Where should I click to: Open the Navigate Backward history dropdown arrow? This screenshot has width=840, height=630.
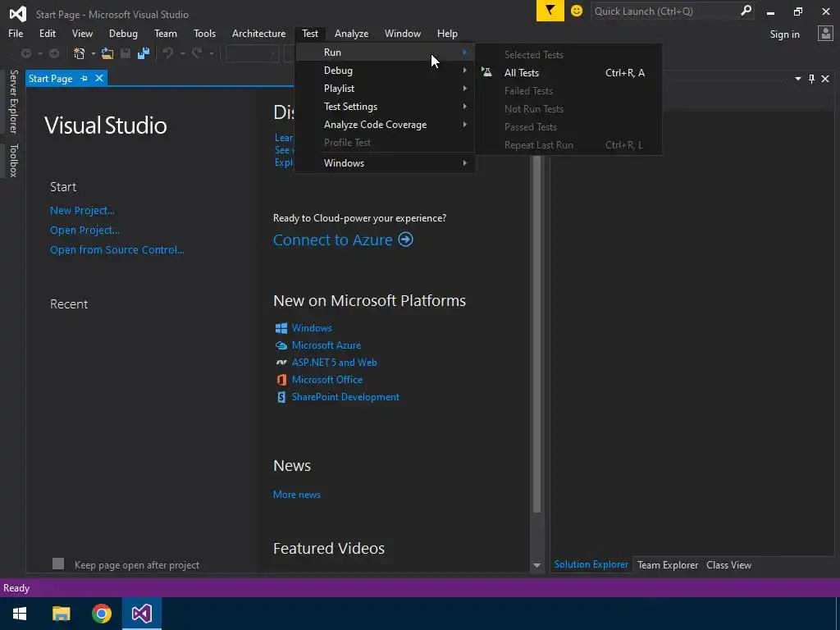pos(39,53)
